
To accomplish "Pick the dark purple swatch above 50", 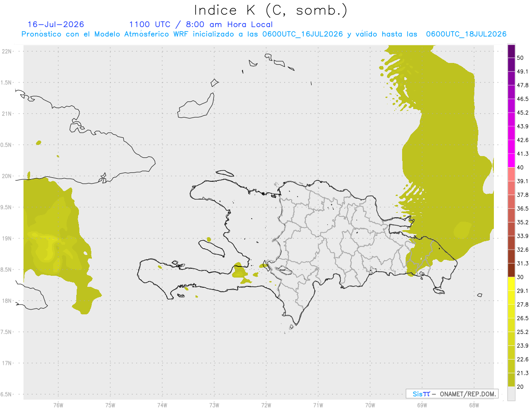I will pyautogui.click(x=511, y=51).
